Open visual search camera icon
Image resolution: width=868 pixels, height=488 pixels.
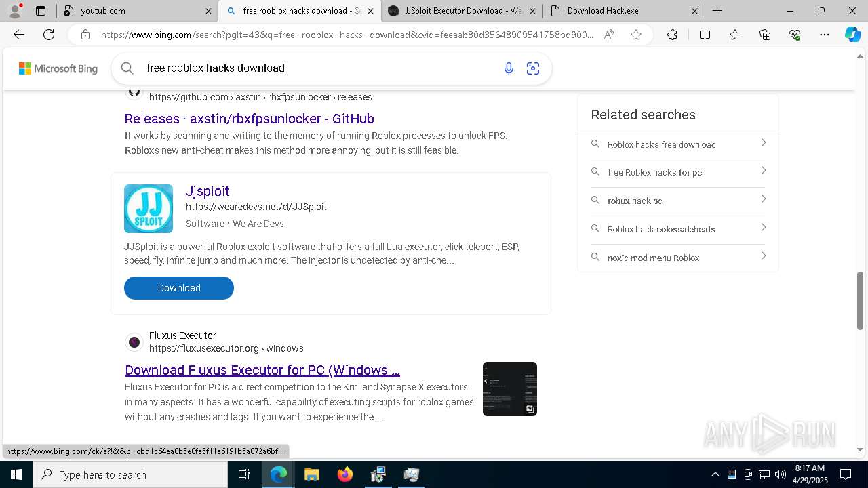[533, 68]
